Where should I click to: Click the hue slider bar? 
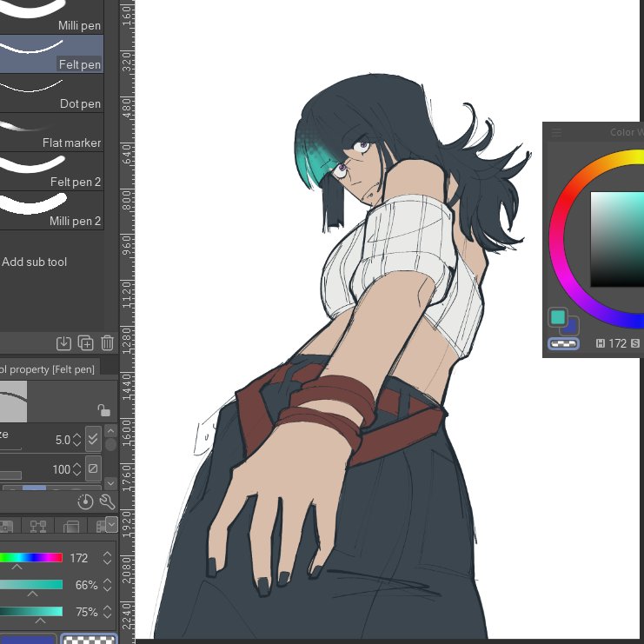coord(31,557)
